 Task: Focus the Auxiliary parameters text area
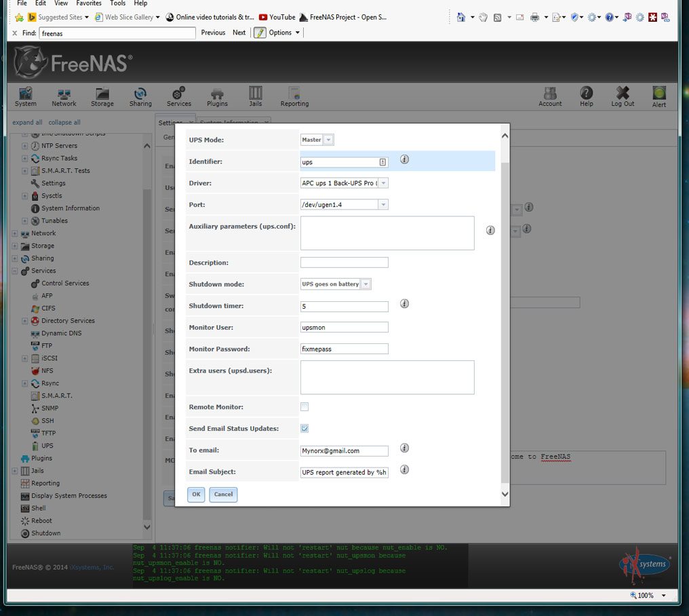[387, 233]
